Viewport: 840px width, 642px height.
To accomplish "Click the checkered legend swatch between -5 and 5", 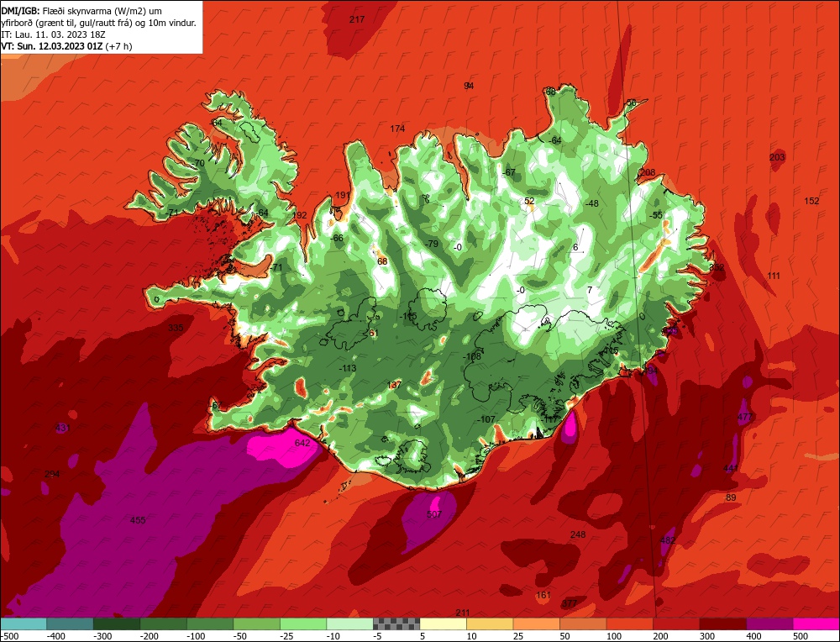I will (396, 624).
